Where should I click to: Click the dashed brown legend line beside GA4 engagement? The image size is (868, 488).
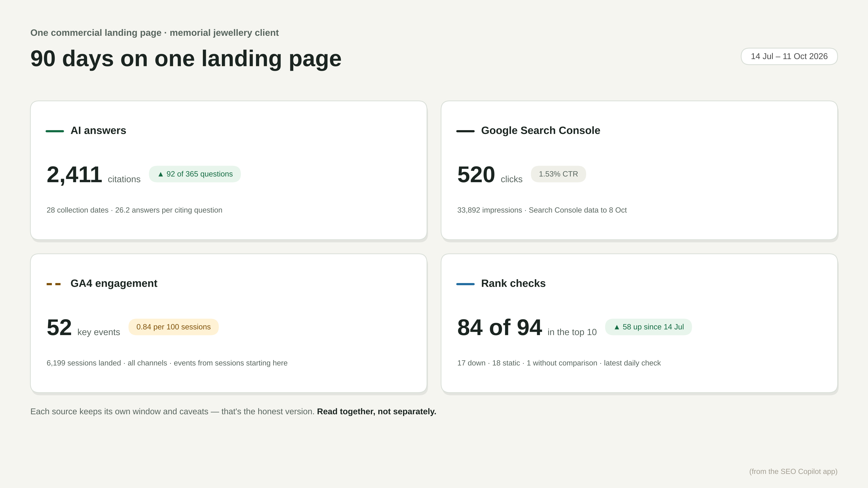[x=54, y=284]
